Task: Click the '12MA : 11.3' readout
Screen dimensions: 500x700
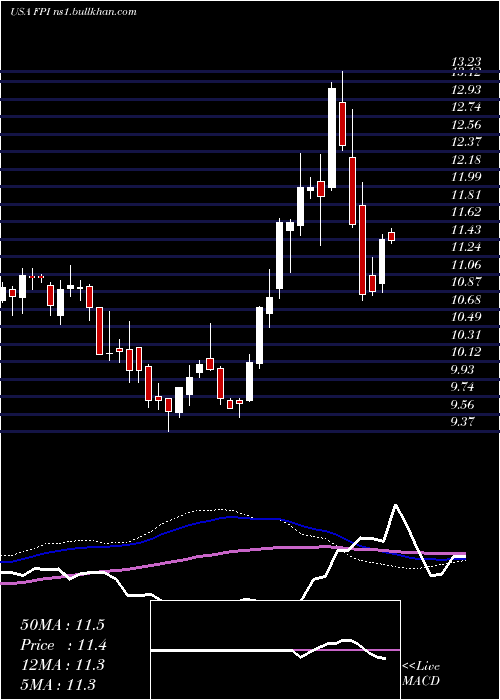Action: tap(62, 665)
